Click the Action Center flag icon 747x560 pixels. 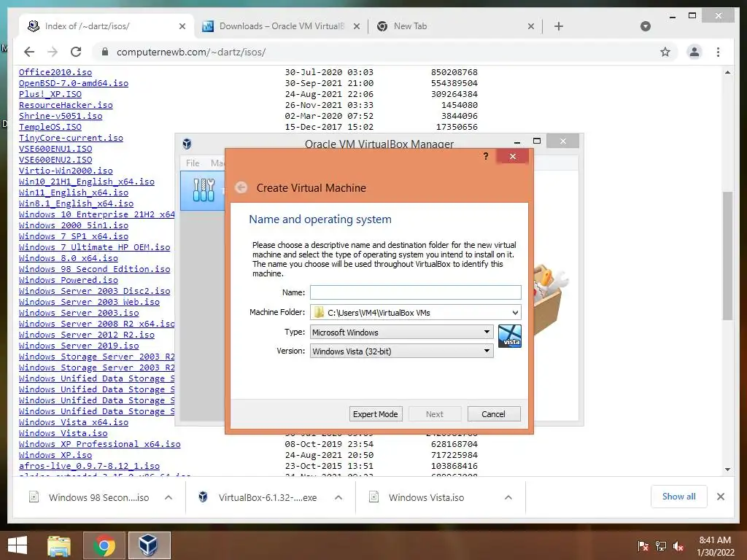pos(643,546)
